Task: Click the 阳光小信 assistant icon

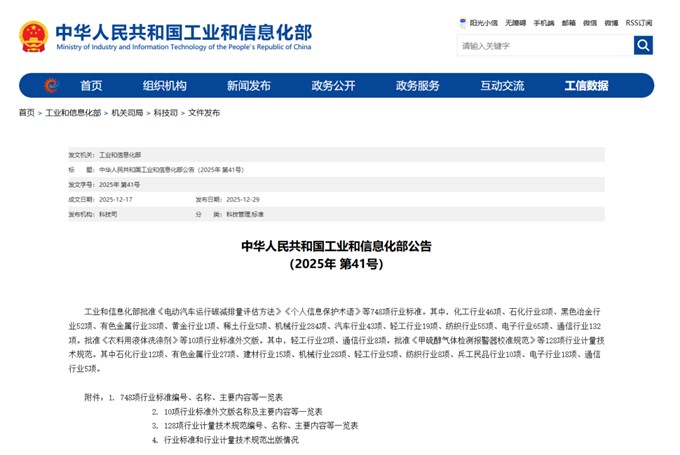Action: pyautogui.click(x=462, y=22)
